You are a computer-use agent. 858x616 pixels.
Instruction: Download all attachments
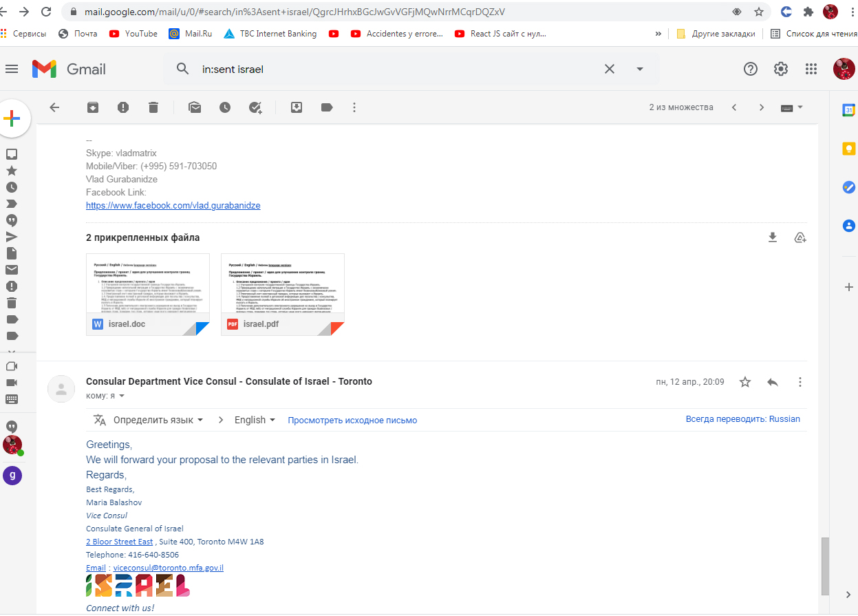(772, 237)
